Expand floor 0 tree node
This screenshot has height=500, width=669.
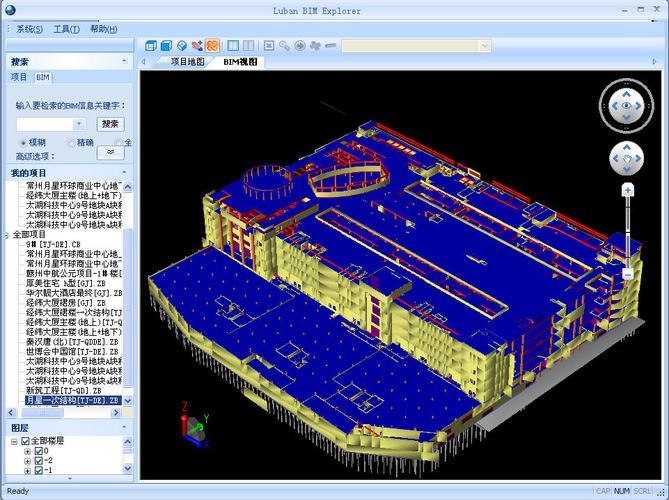[x=27, y=451]
